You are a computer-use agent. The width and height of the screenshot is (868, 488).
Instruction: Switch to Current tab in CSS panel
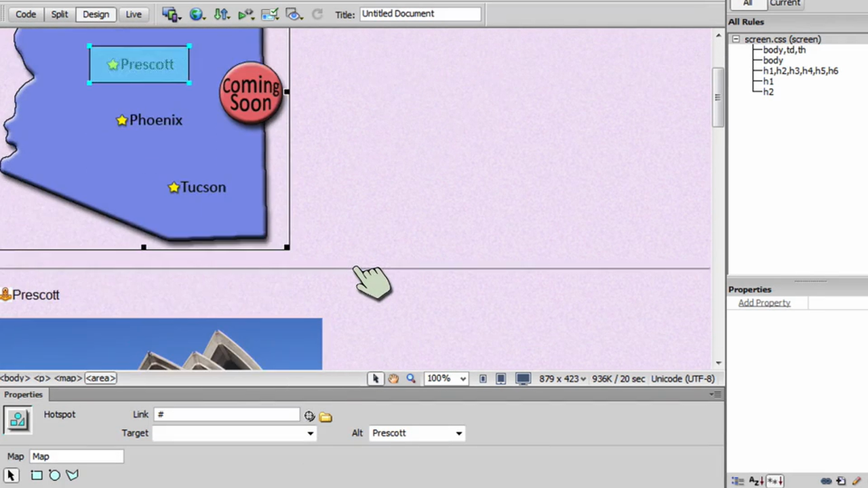(785, 3)
